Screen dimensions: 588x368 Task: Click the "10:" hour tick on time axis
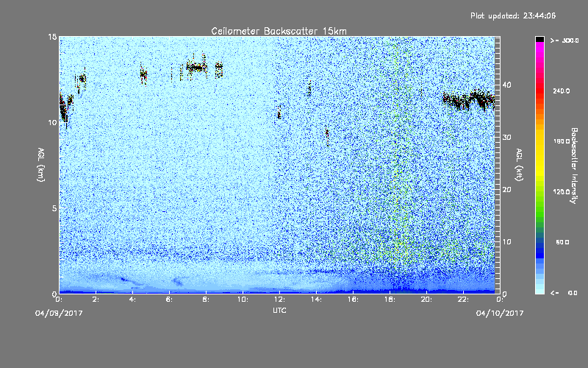243,300
